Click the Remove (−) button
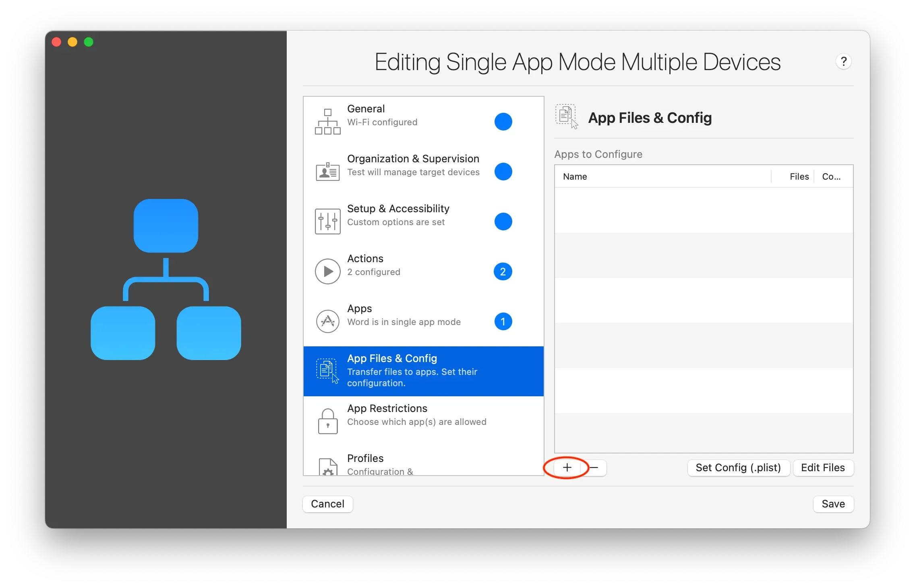Image resolution: width=915 pixels, height=588 pixels. point(595,468)
